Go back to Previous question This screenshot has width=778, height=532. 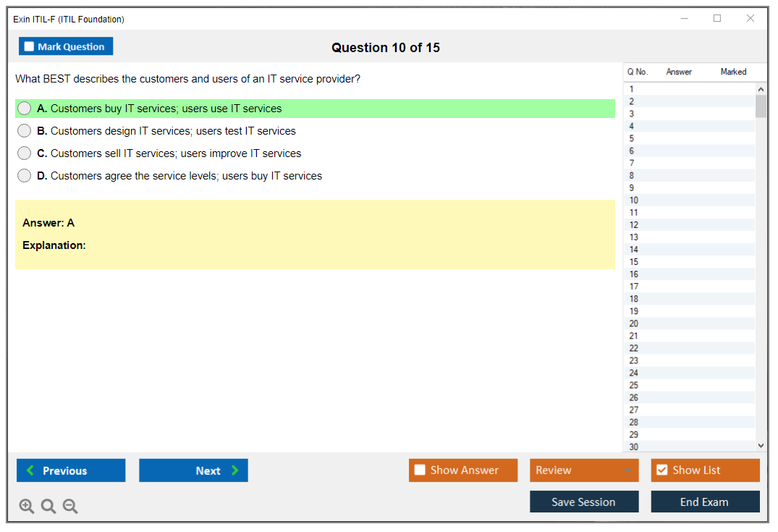point(71,470)
